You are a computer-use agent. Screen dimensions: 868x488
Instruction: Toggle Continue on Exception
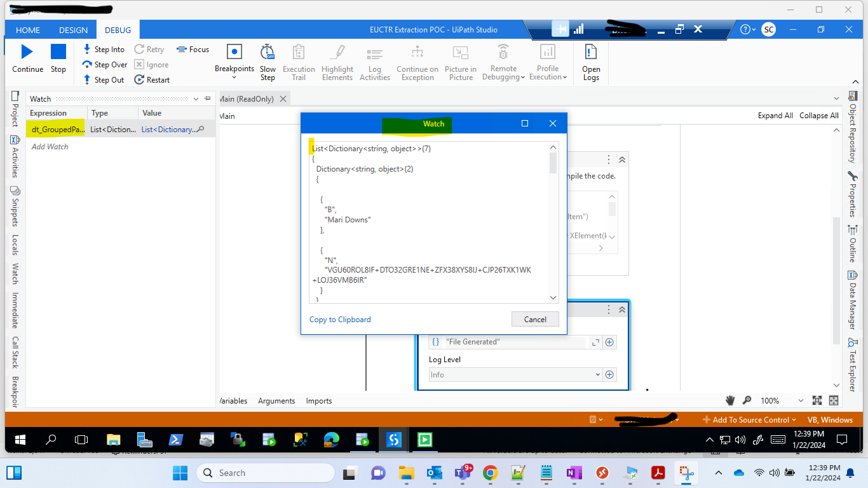coord(417,62)
